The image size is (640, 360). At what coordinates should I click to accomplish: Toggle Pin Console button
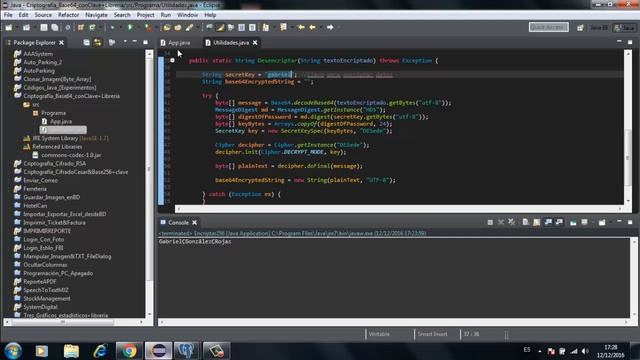click(x=573, y=222)
